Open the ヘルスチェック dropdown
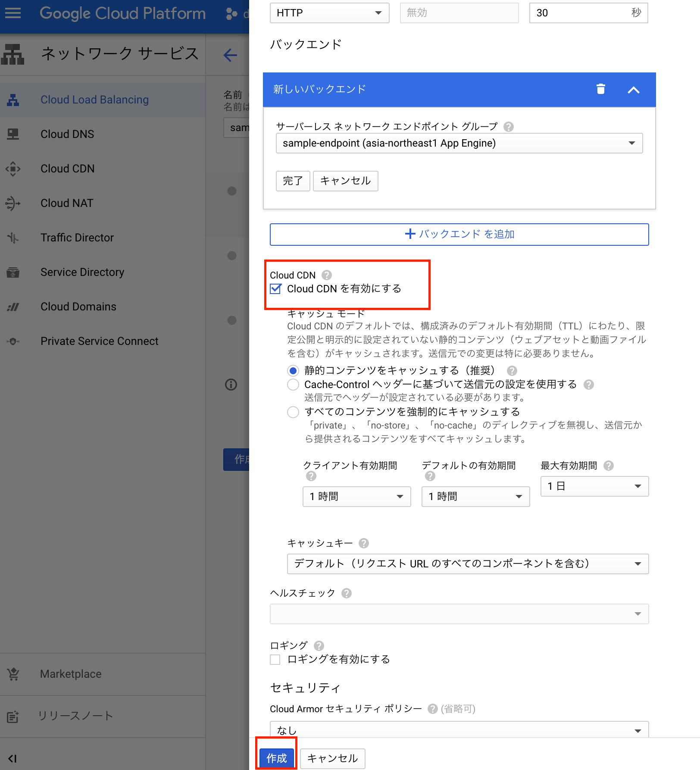This screenshot has width=700, height=770. pos(459,614)
